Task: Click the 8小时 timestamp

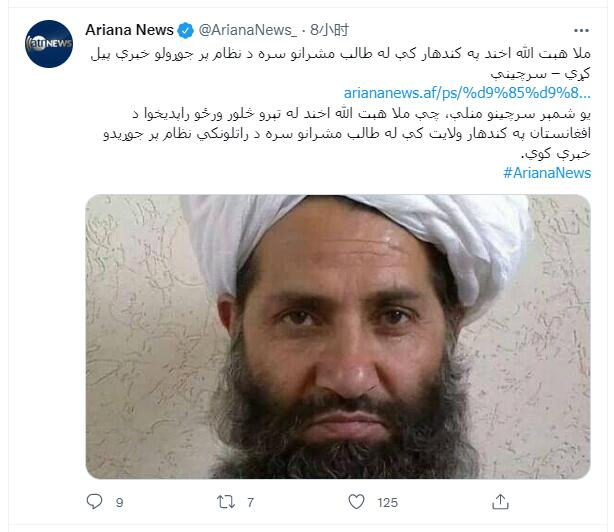Action: pyautogui.click(x=329, y=30)
